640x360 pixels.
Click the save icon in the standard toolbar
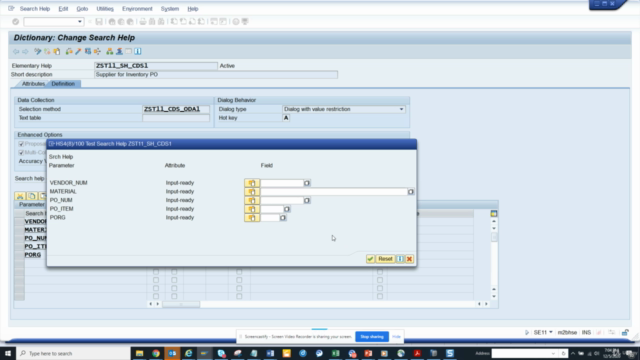[x=99, y=22]
